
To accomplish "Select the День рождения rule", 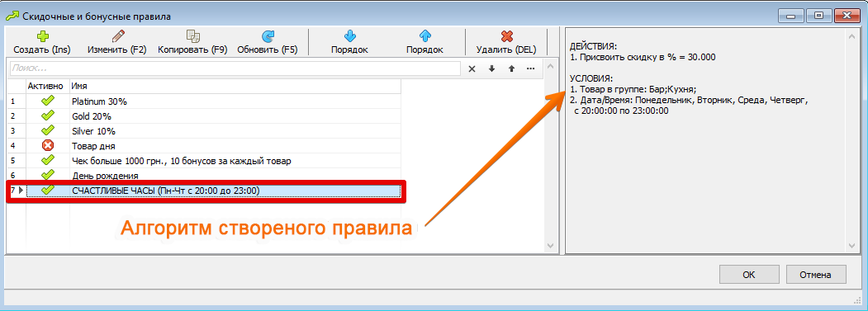I will (204, 176).
